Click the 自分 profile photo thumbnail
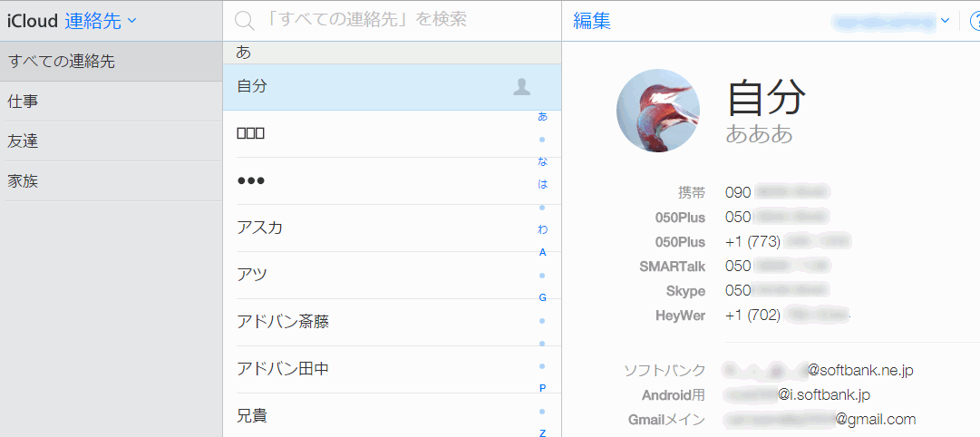The height and width of the screenshot is (437, 980). click(x=658, y=110)
